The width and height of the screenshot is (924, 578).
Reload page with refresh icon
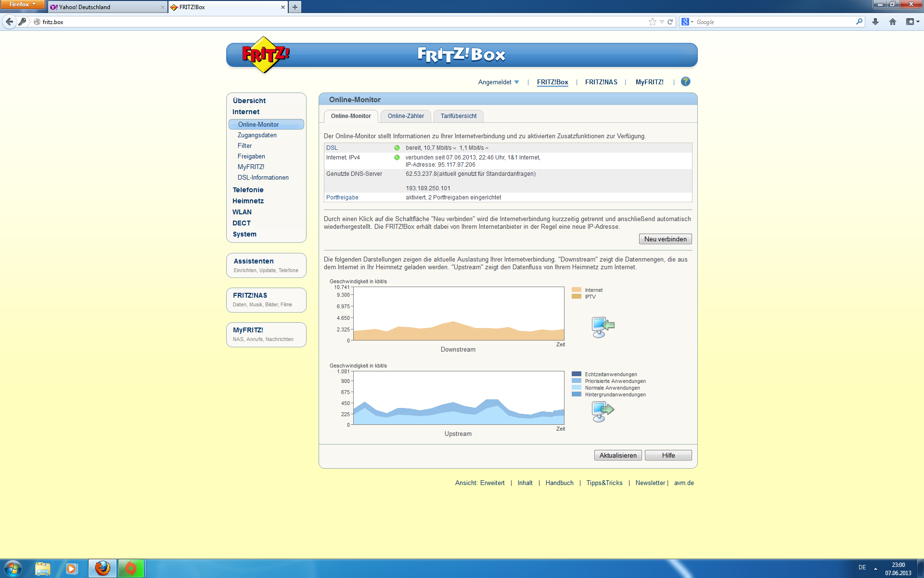(670, 22)
